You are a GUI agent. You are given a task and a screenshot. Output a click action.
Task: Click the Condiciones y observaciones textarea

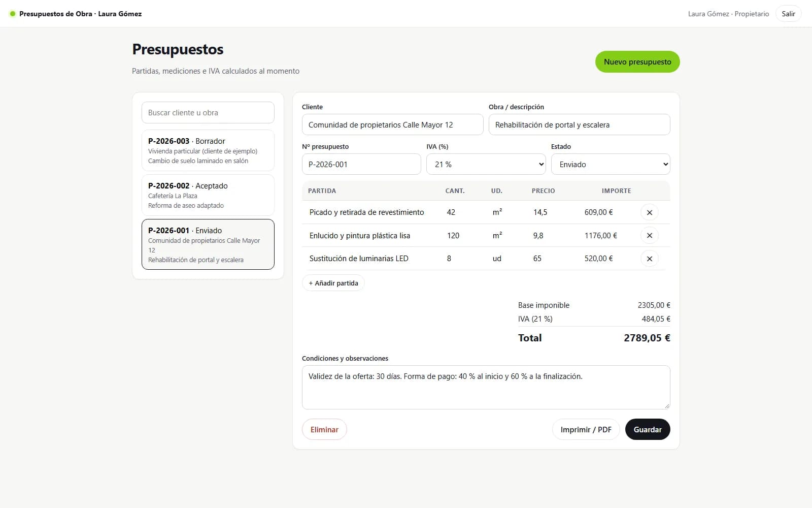click(x=486, y=387)
